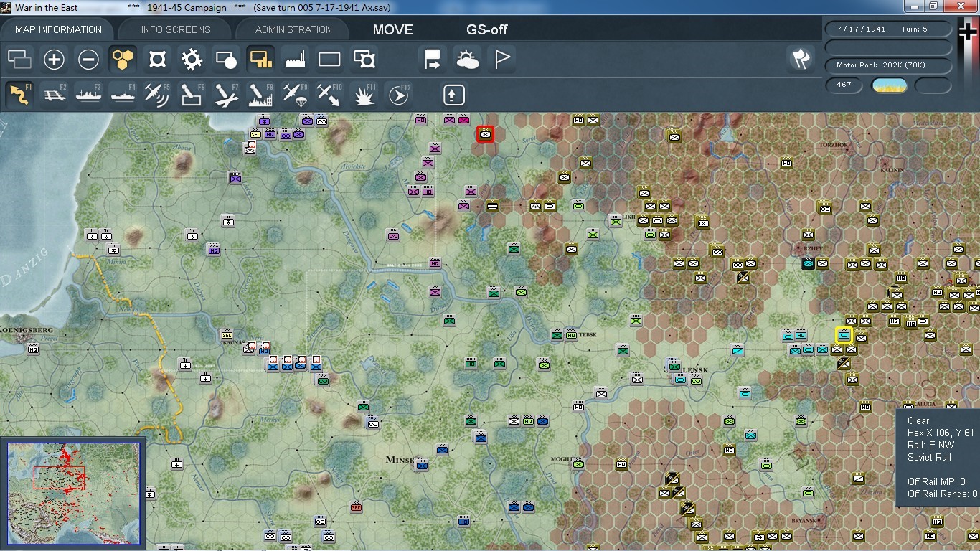980x551 pixels.
Task: Select the F11 explosion icon
Action: tap(364, 95)
